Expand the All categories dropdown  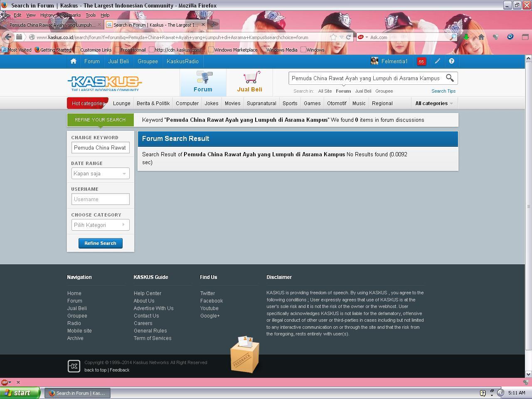[x=434, y=103]
